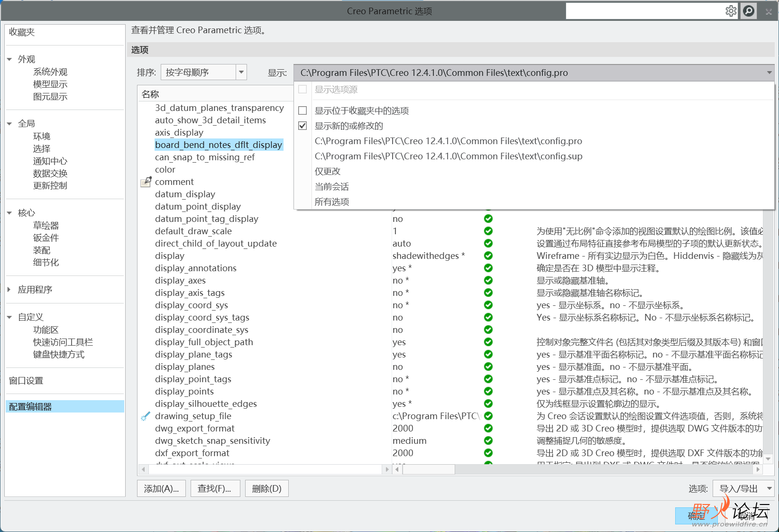The image size is (779, 532).
Task: Open 钣金件 settings page
Action: 46,238
